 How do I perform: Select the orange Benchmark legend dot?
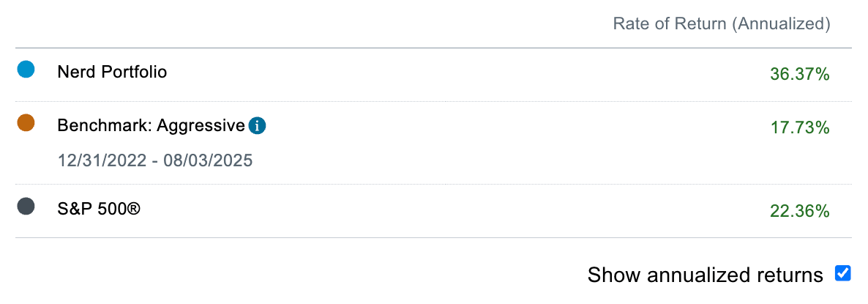pyautogui.click(x=26, y=123)
